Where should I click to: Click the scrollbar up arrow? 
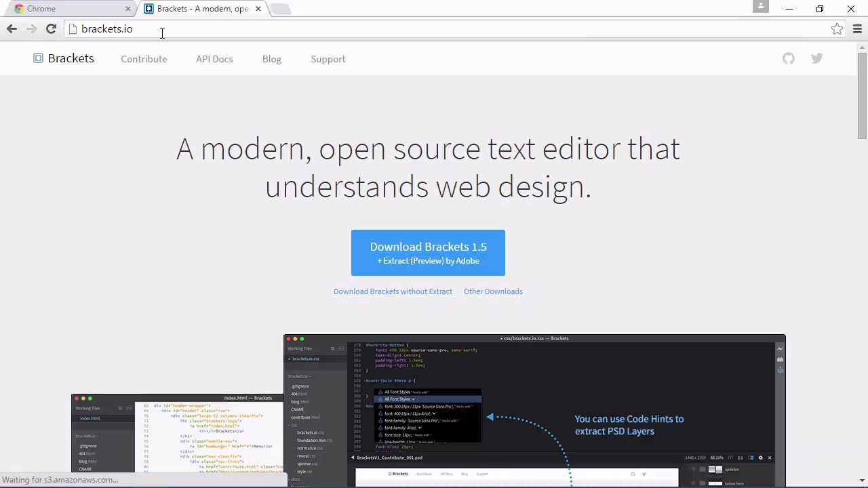(x=862, y=47)
